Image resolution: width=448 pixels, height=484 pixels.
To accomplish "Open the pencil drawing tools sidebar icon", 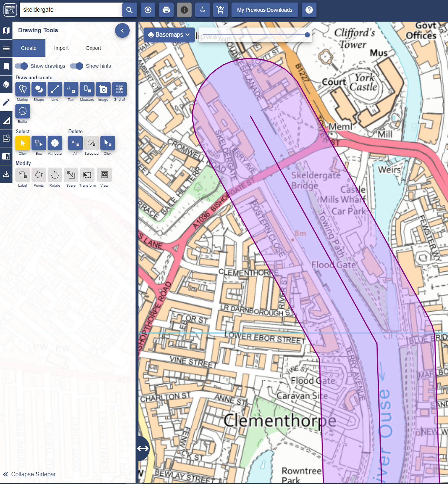I will coord(6,102).
